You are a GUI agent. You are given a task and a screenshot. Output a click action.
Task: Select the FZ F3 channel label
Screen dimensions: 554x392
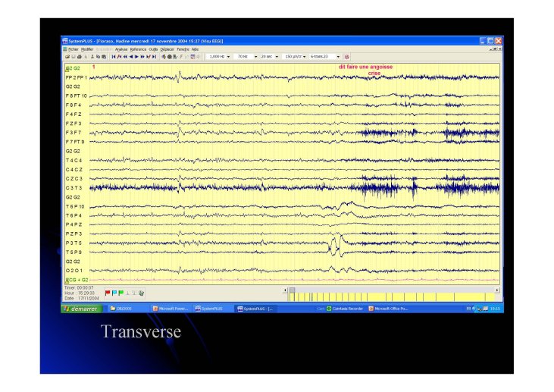[74, 124]
